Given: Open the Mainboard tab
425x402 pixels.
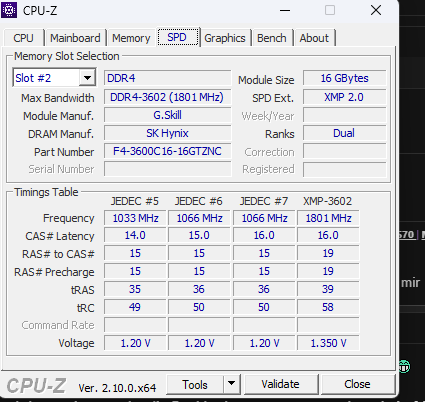Looking at the screenshot, I should point(75,38).
